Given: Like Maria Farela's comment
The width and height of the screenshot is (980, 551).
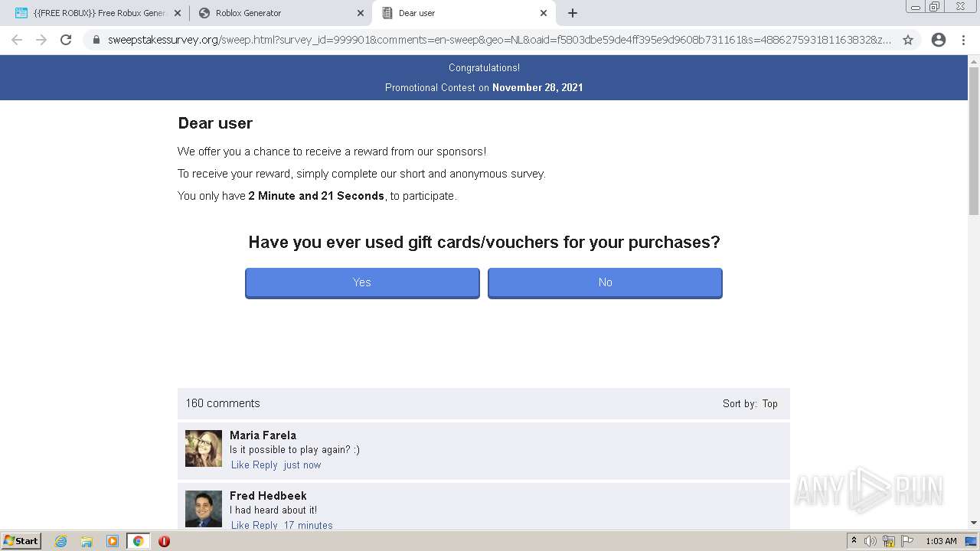Looking at the screenshot, I should 240,465.
